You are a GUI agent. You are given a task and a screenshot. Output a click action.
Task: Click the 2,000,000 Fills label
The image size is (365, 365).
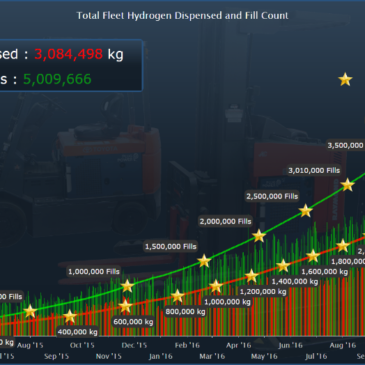[225, 221]
